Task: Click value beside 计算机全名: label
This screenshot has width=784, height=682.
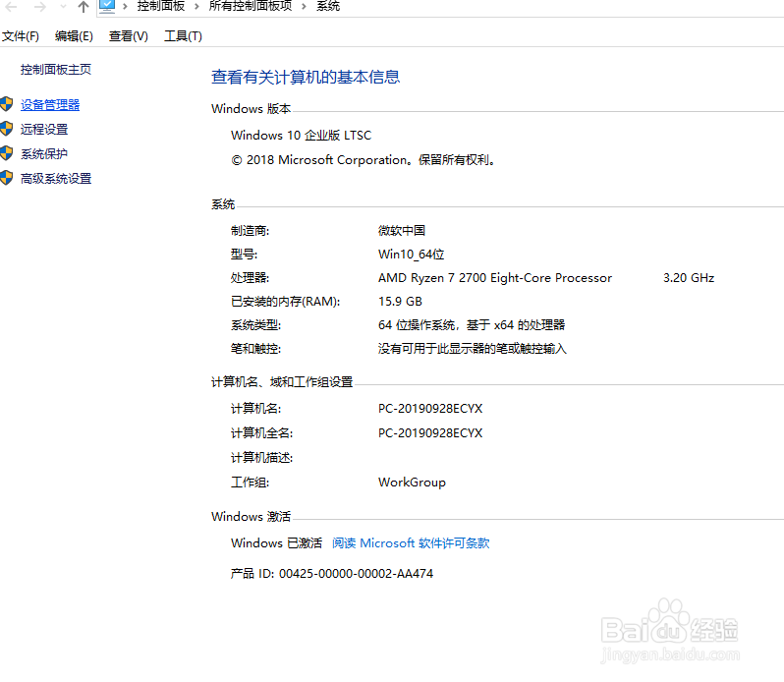Action: pyautogui.click(x=430, y=433)
